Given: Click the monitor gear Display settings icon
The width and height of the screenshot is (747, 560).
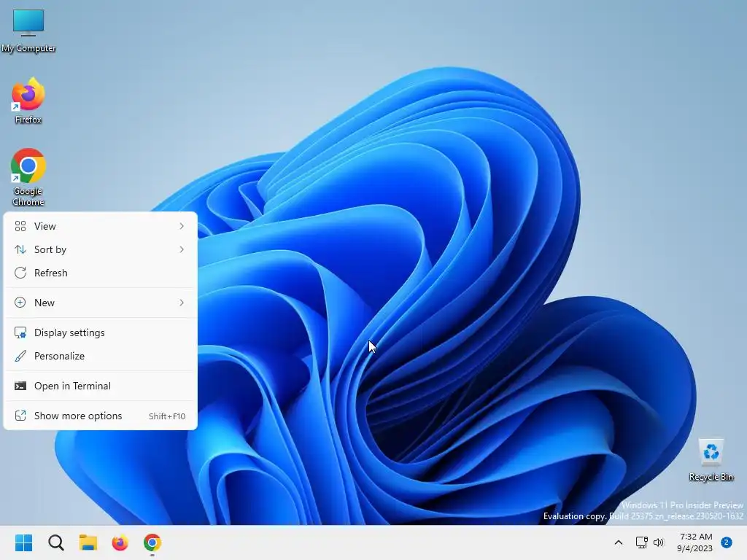Looking at the screenshot, I should coord(20,332).
